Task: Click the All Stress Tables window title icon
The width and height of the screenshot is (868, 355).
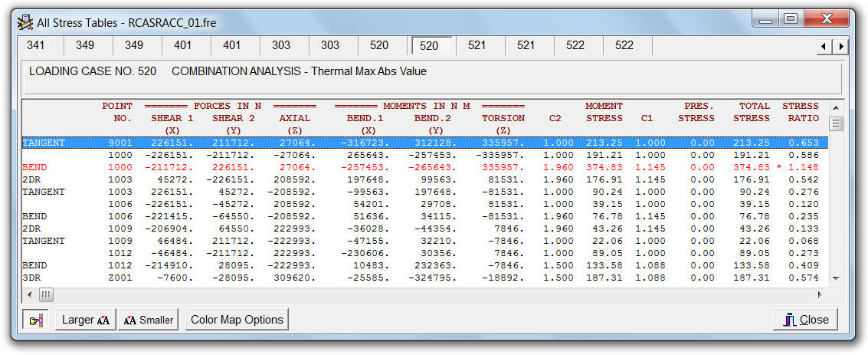Action: click(x=25, y=23)
